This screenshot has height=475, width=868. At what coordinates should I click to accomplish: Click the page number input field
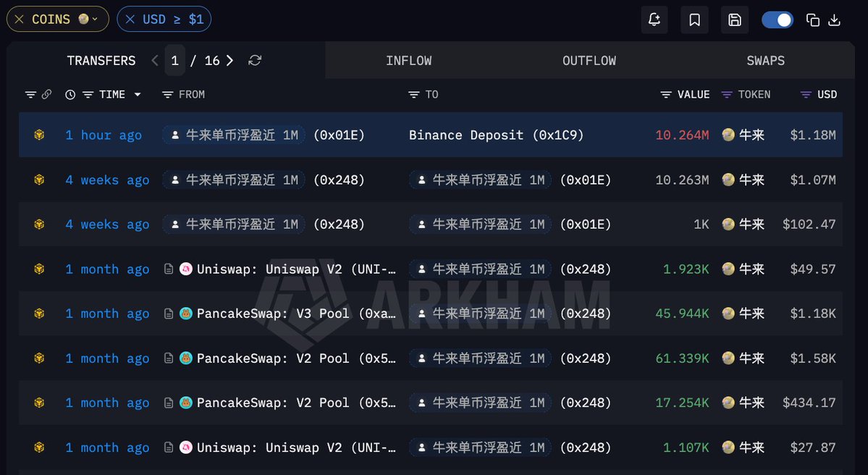[x=175, y=60]
